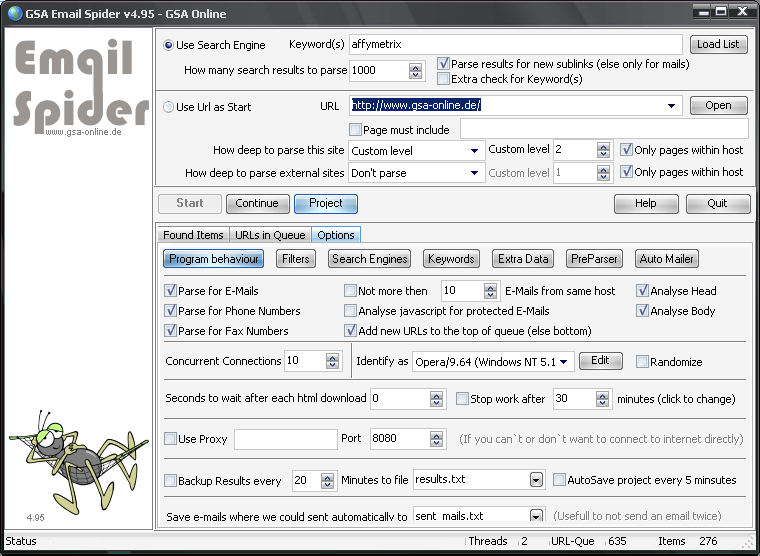Viewport: 760px width, 556px height.
Task: Click the URL-Que 635 status entry
Action: click(588, 541)
